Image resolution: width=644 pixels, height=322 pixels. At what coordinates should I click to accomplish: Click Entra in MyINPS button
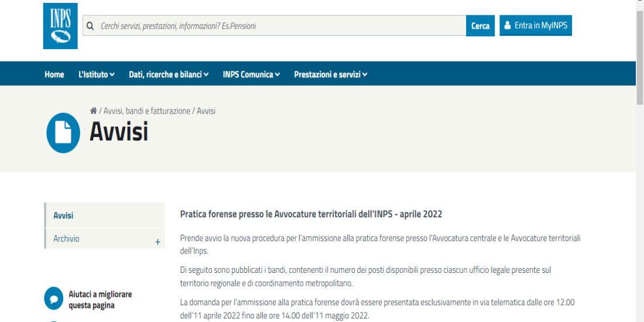(536, 25)
